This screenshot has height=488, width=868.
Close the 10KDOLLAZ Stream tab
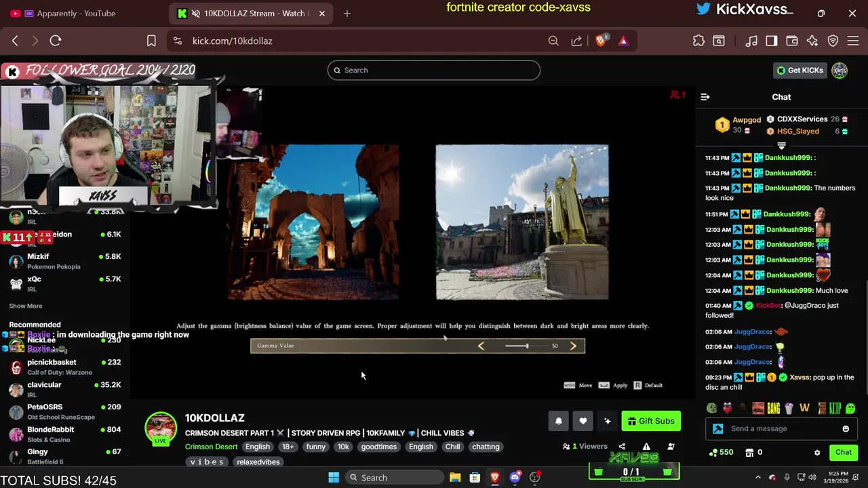point(322,14)
